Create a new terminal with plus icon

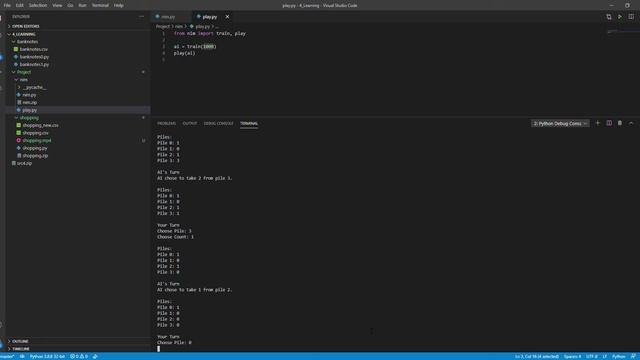click(598, 123)
